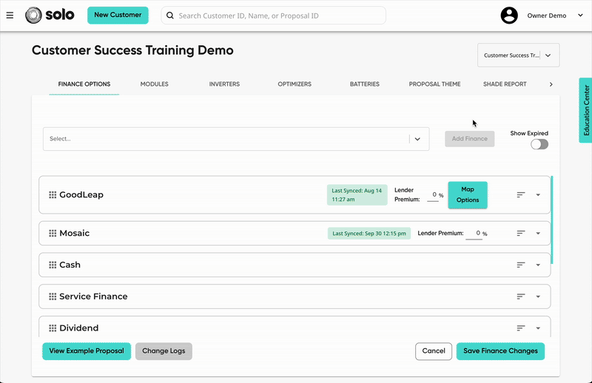Click the finance list vertical scrollbar

coord(552,220)
